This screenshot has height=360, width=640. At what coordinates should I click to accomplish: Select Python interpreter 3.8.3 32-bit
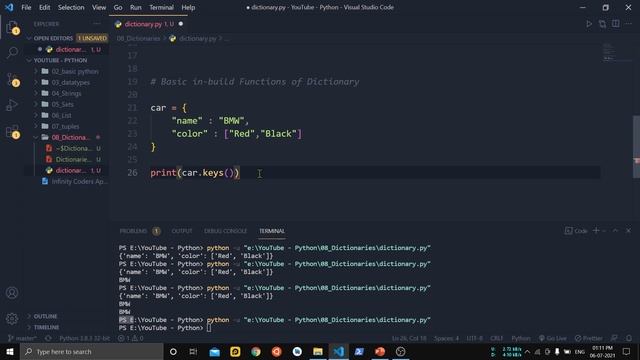click(x=84, y=338)
